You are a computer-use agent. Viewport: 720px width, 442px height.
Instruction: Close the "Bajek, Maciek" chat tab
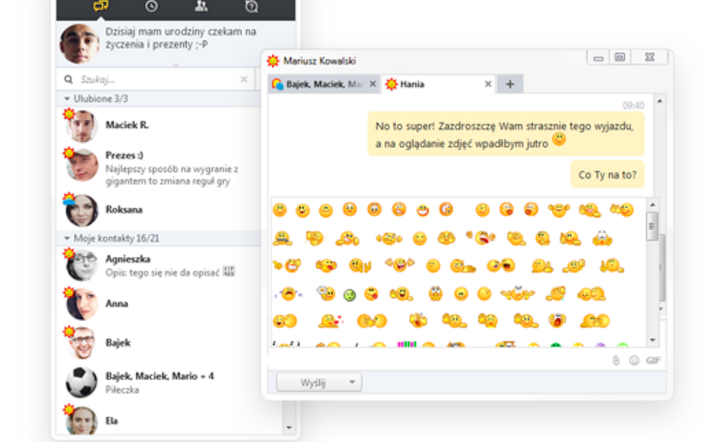tap(373, 84)
